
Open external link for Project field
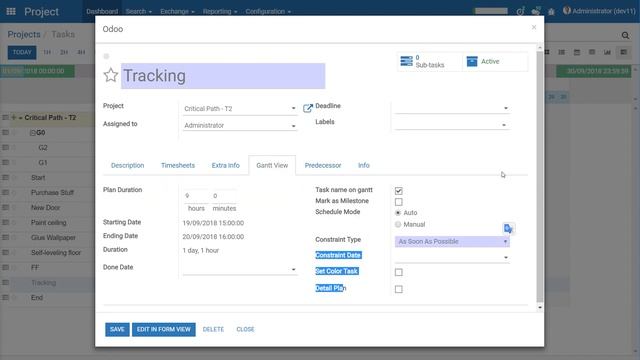click(x=308, y=108)
